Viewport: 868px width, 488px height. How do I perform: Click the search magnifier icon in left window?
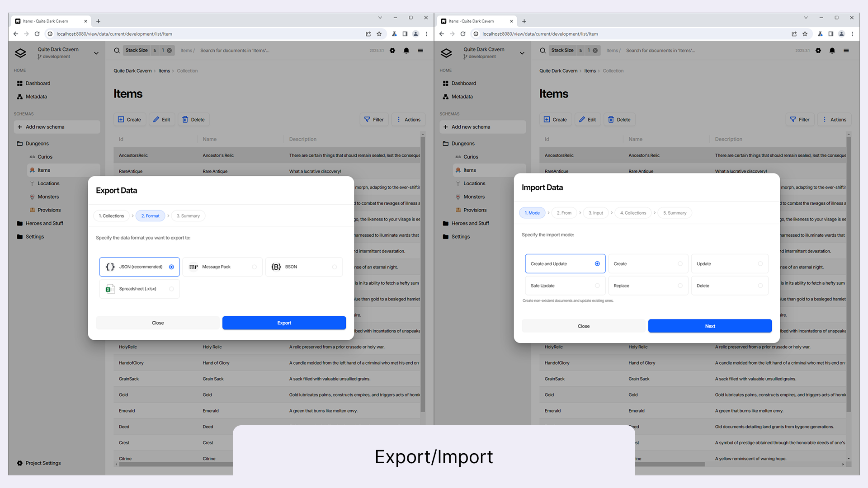pos(117,51)
